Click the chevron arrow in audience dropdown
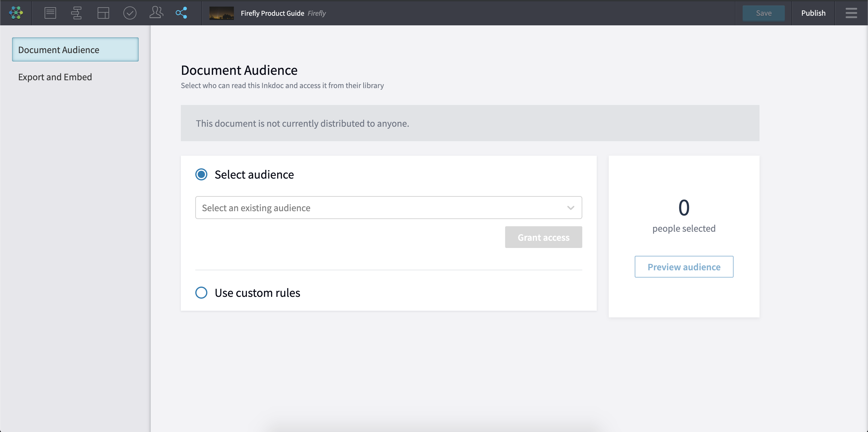868x432 pixels. [571, 208]
